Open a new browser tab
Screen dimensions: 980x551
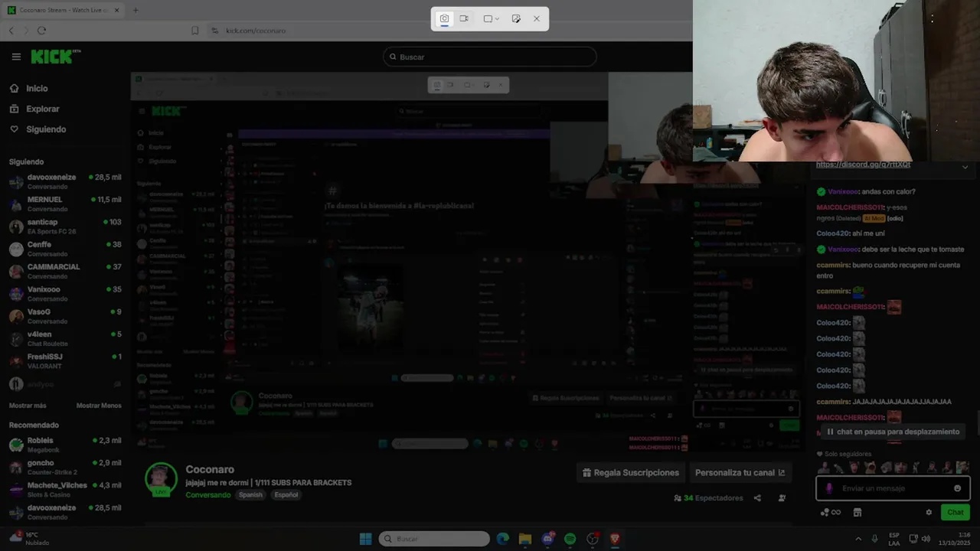click(x=136, y=10)
